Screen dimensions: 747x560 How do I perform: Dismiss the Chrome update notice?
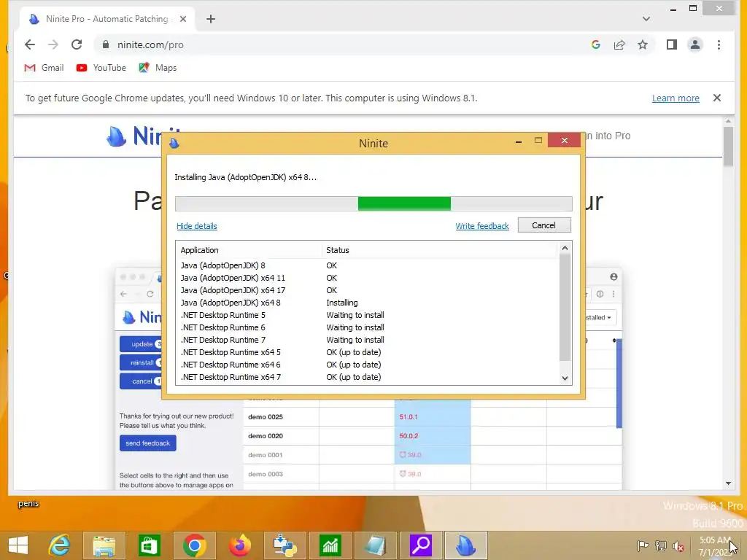(717, 98)
